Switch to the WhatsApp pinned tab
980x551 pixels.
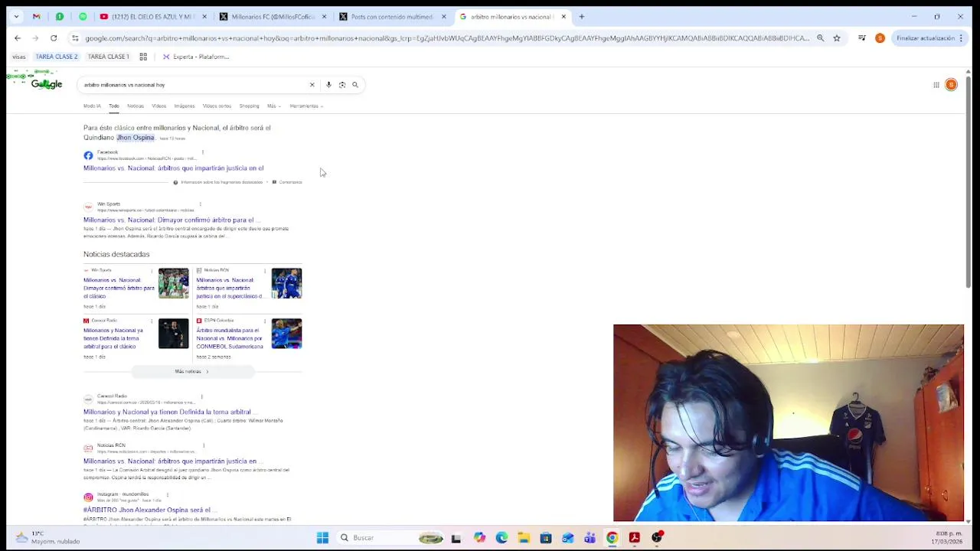coord(60,16)
